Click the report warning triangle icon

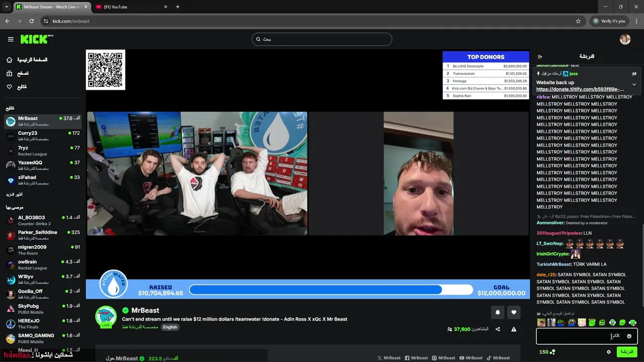tap(514, 329)
